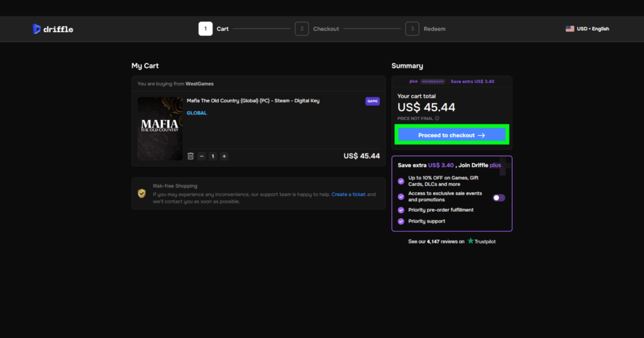Open the USD • English region selector
Image resolution: width=644 pixels, height=338 pixels.
point(592,29)
